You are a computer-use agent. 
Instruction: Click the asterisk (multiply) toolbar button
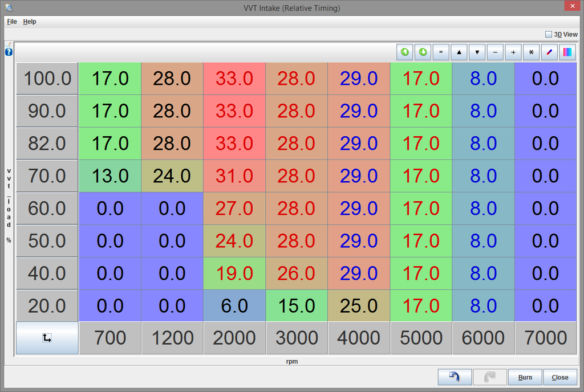click(x=531, y=52)
